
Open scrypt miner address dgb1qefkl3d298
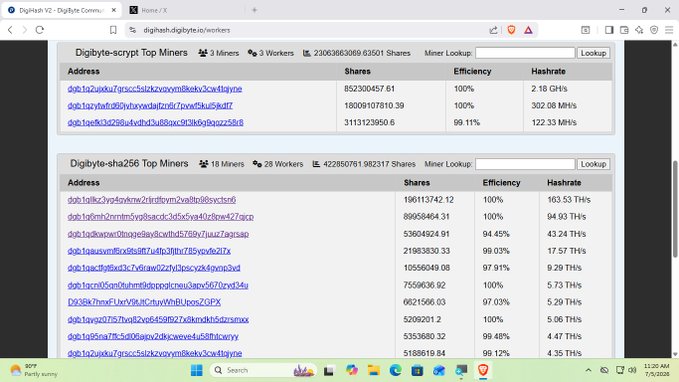pyautogui.click(x=155, y=123)
